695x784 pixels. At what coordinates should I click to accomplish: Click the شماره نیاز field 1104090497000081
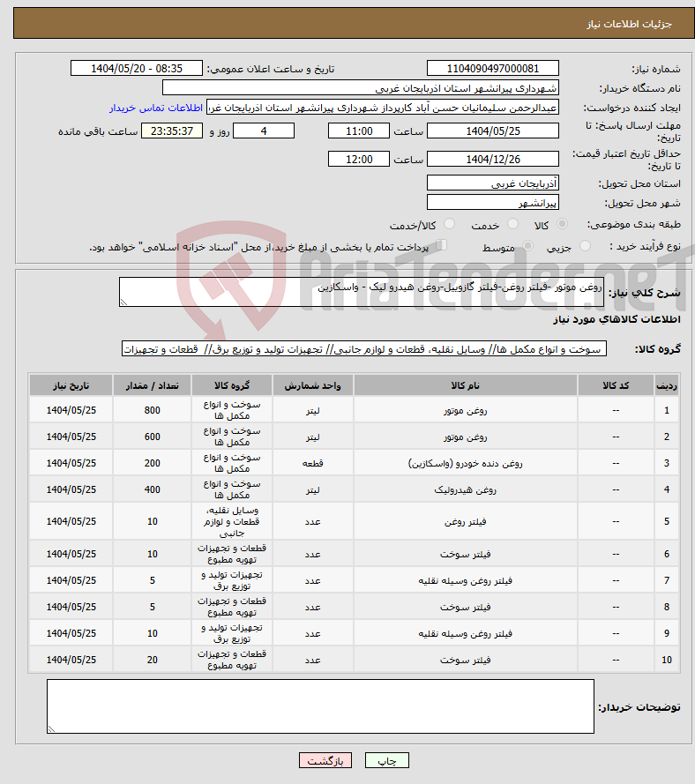[x=493, y=68]
